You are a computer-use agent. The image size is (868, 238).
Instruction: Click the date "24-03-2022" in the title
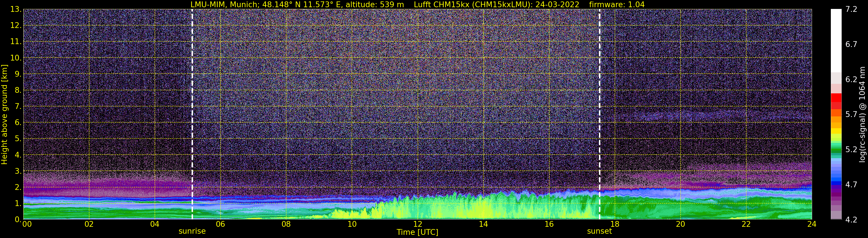point(557,5)
